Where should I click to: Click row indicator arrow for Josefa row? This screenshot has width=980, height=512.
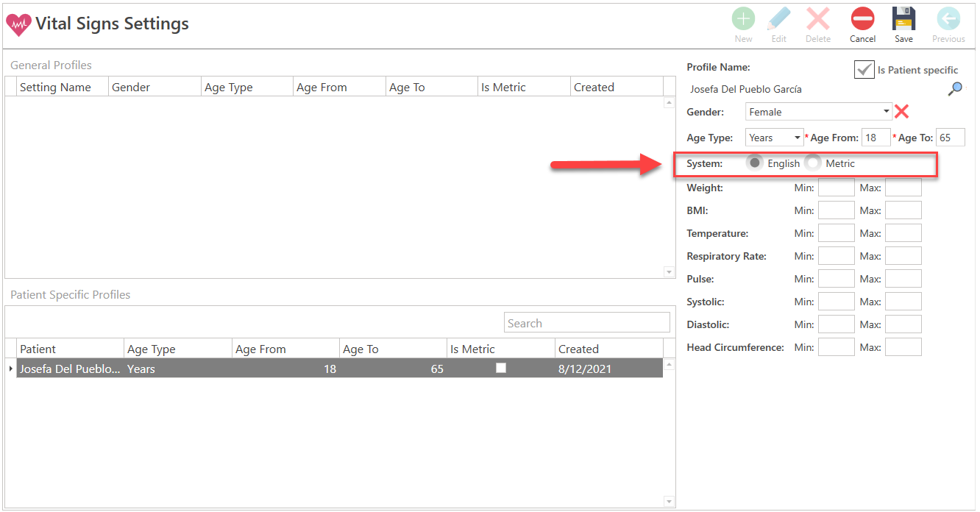point(10,368)
